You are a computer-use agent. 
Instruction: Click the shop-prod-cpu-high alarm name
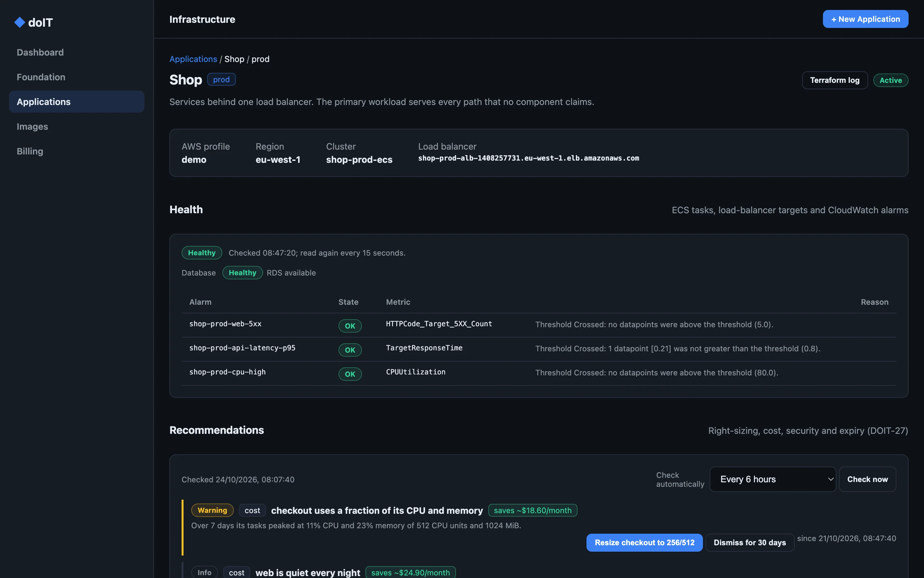pos(227,372)
